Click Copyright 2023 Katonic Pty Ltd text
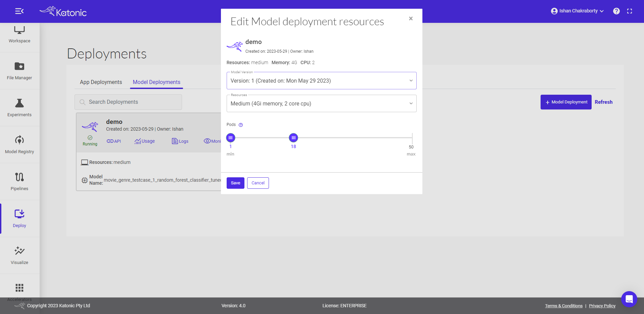Image resolution: width=644 pixels, height=314 pixels. (x=58, y=306)
